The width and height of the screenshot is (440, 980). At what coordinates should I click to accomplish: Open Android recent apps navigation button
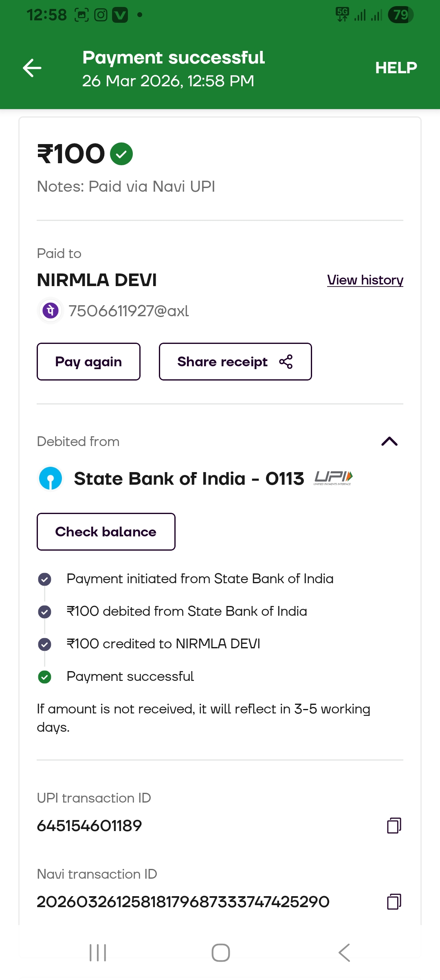[98, 953]
